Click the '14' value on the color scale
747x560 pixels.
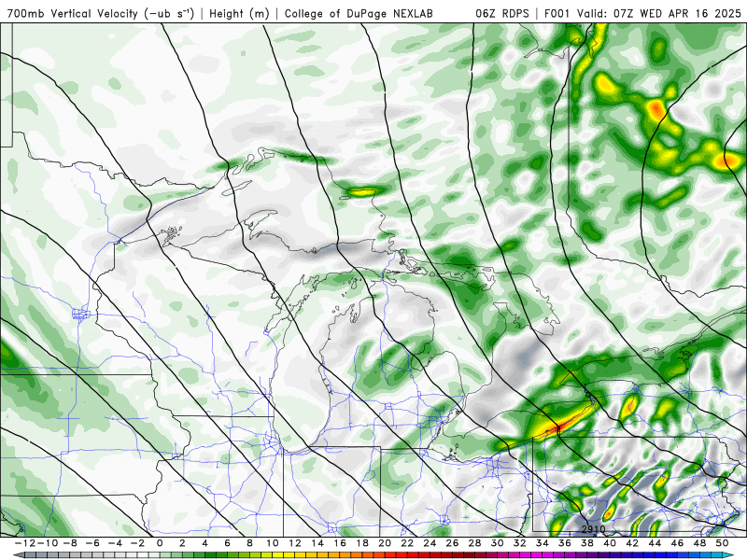coord(317,543)
